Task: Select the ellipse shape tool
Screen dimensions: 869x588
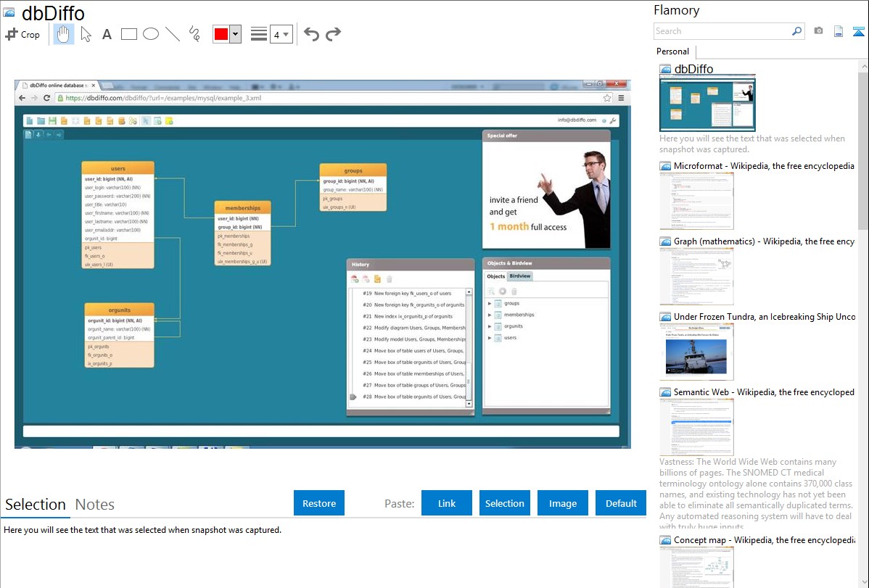Action: pyautogui.click(x=151, y=34)
